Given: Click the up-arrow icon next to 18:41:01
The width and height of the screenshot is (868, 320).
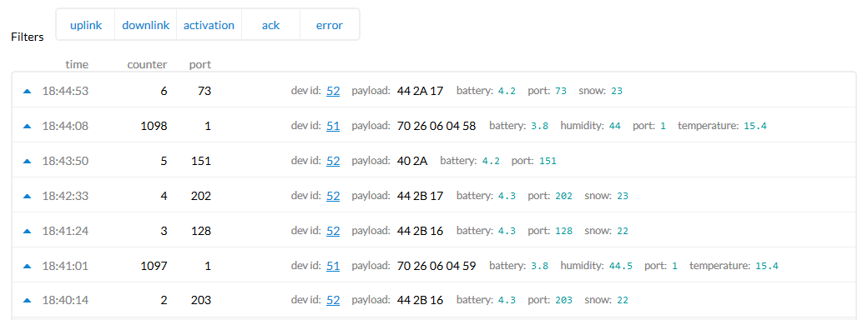Looking at the screenshot, I should point(27,266).
